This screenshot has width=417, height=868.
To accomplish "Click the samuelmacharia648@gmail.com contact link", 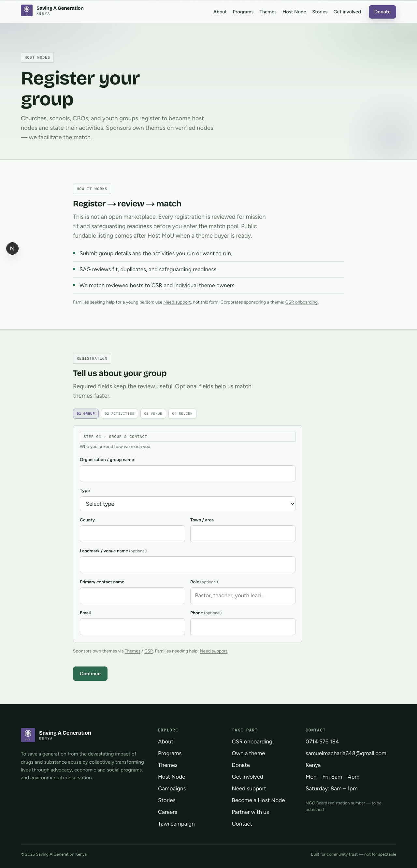I will coord(346,754).
